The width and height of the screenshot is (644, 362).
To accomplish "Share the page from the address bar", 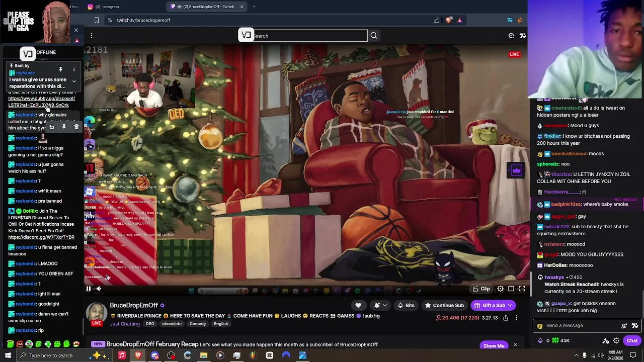I will (x=436, y=20).
